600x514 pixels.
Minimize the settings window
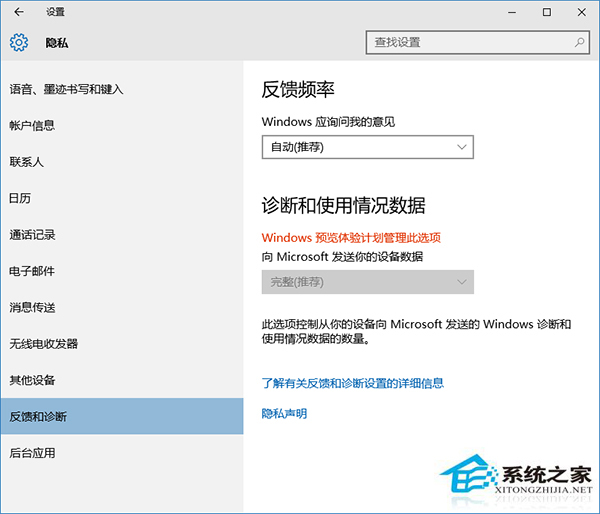coord(512,12)
